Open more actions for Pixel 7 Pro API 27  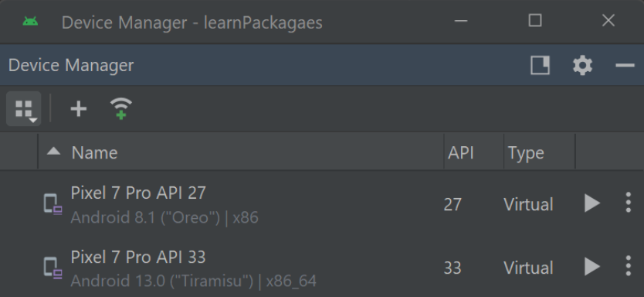628,203
